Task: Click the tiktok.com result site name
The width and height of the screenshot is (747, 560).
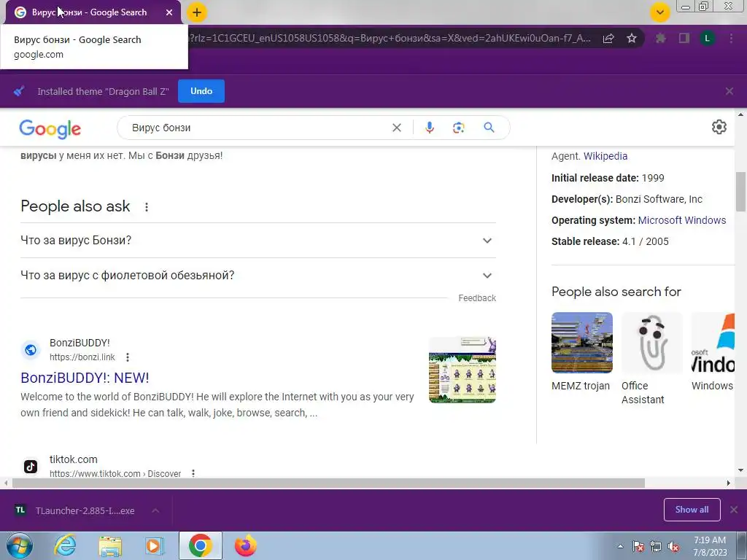Action: (x=74, y=459)
